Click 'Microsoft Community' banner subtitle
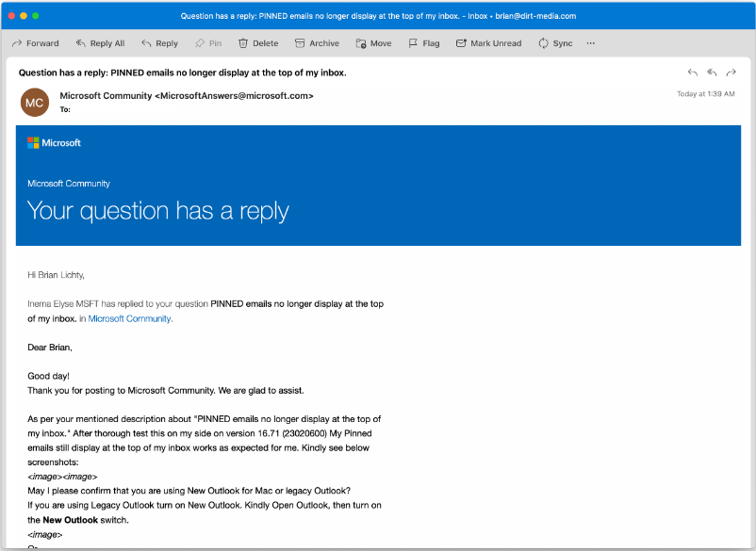This screenshot has width=756, height=551. [69, 184]
